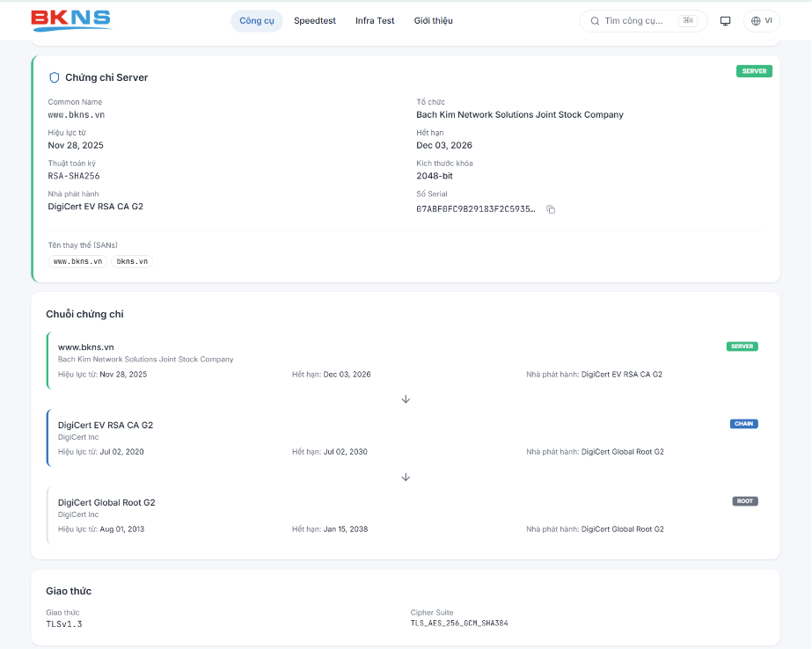The image size is (812, 649).
Task: Select the www.bkns.vn SAN chip
Action: pyautogui.click(x=77, y=261)
